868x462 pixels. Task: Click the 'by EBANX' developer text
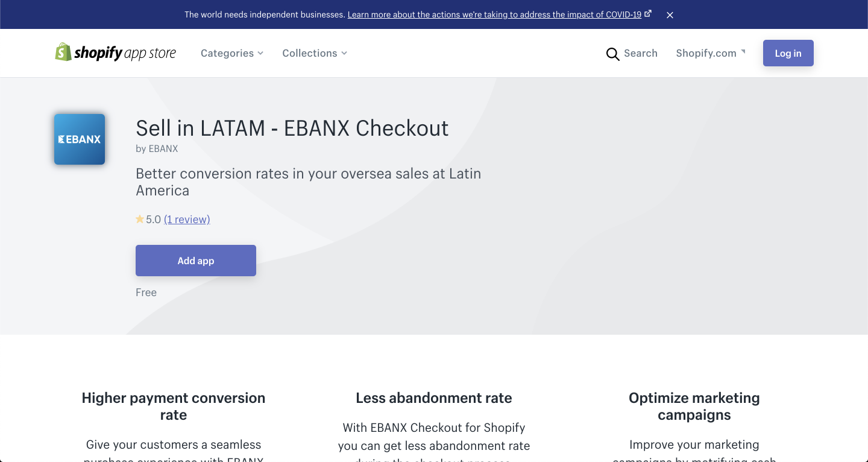point(157,148)
